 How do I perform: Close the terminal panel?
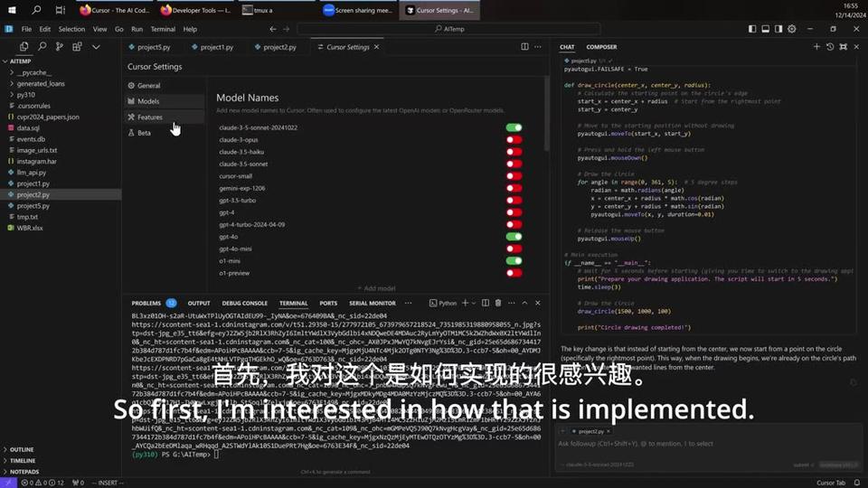[x=537, y=303]
